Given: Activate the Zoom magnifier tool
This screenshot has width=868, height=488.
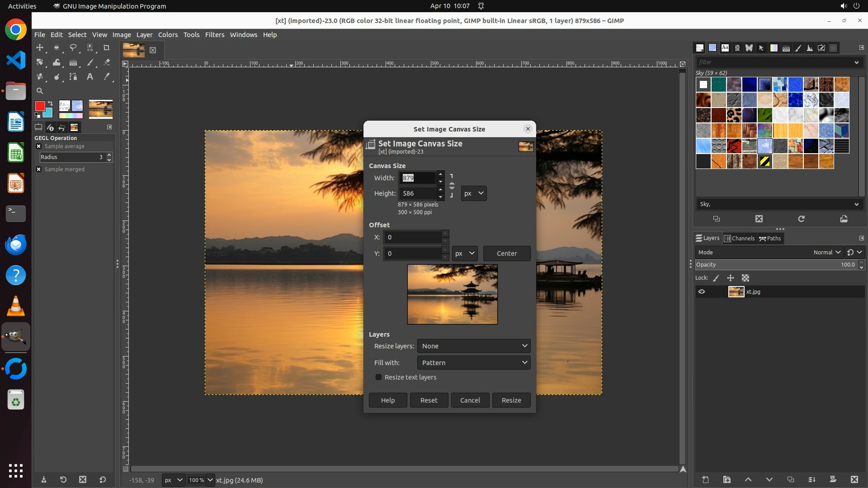Looking at the screenshot, I should pyautogui.click(x=40, y=91).
